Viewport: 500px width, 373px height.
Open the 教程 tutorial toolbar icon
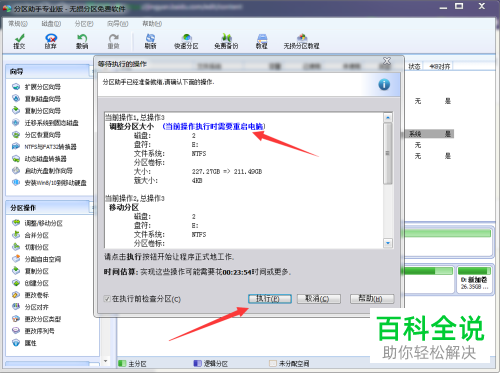pos(262,41)
